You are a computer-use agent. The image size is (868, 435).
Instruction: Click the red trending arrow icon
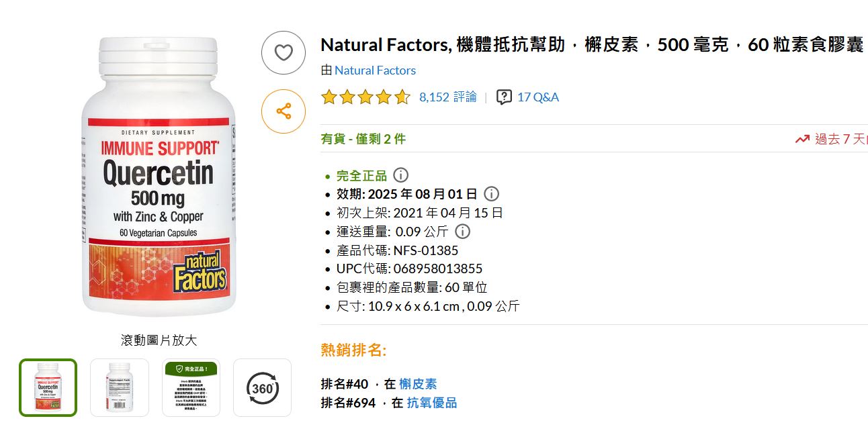coord(802,139)
